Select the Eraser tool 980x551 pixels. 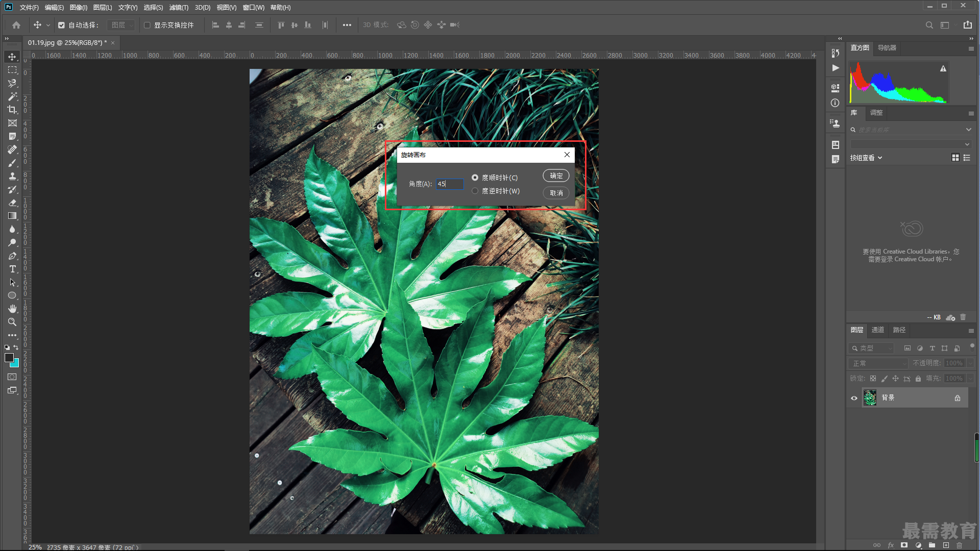point(12,203)
